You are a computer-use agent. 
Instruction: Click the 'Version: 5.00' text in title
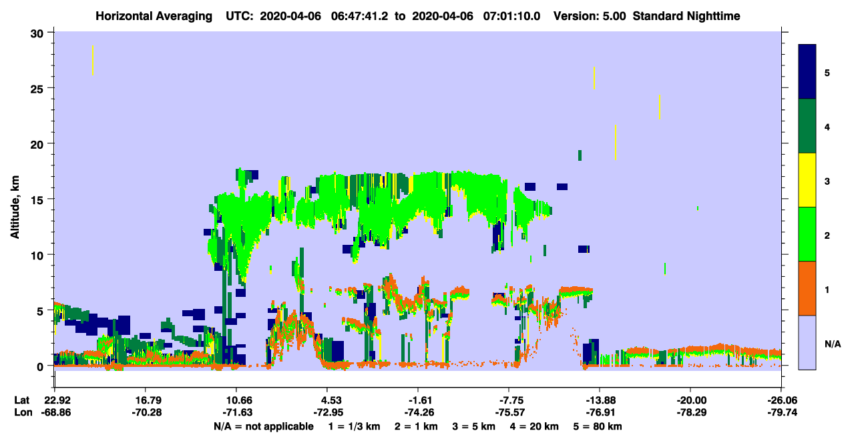coord(590,16)
